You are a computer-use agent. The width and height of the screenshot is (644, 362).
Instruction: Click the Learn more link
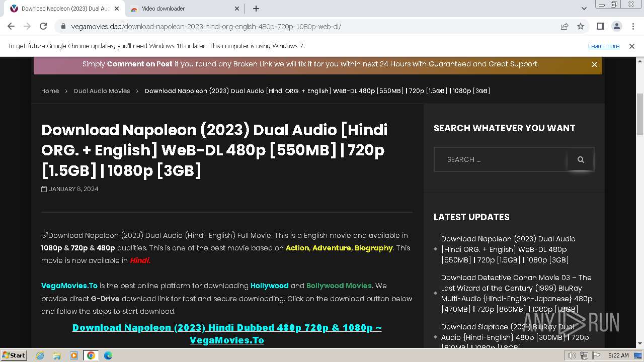pyautogui.click(x=604, y=46)
